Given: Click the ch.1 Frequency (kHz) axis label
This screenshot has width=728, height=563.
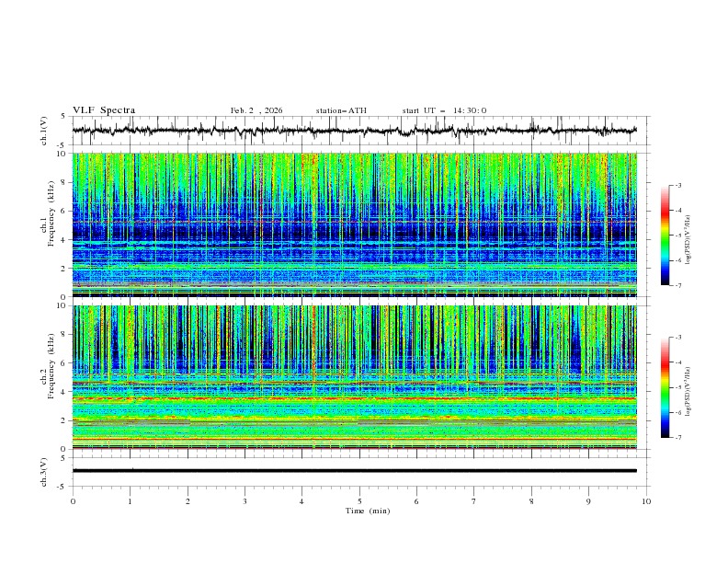Looking at the screenshot, I should point(51,216).
